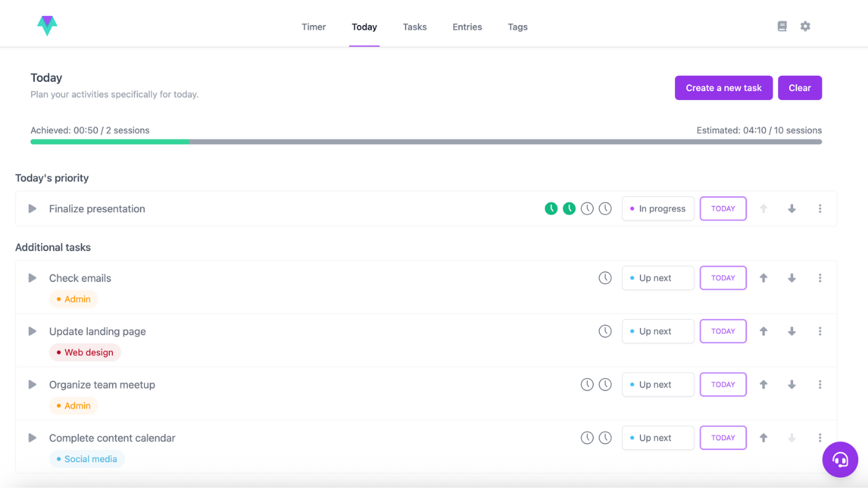Toggle TODAY for Organize team meetup
Viewport: 868px width, 488px height.
pos(723,385)
